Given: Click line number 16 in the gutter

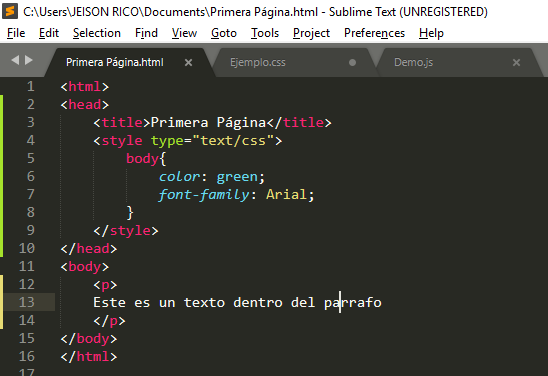Looking at the screenshot, I should click(x=27, y=356).
